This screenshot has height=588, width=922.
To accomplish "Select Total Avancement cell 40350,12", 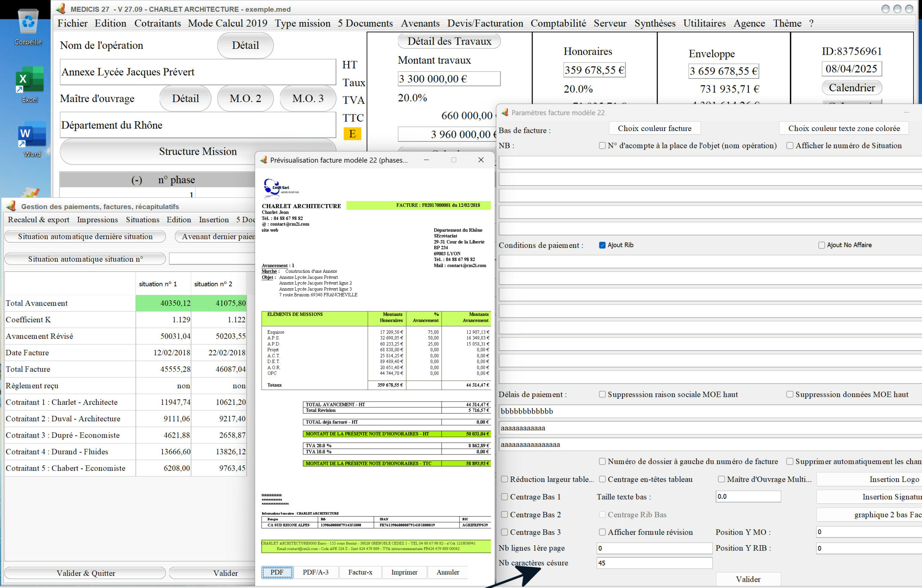I will pyautogui.click(x=163, y=303).
